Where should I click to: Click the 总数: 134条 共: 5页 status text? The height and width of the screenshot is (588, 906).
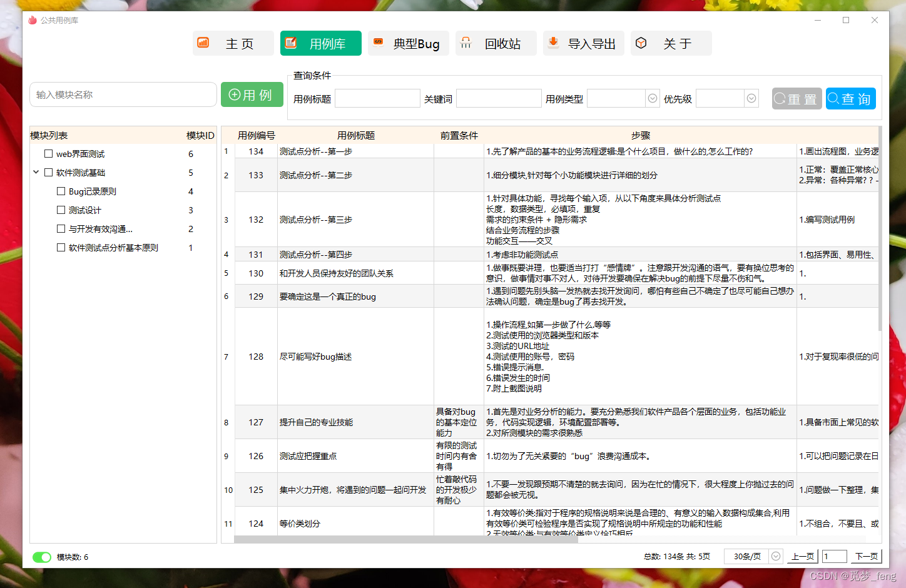[x=677, y=557]
